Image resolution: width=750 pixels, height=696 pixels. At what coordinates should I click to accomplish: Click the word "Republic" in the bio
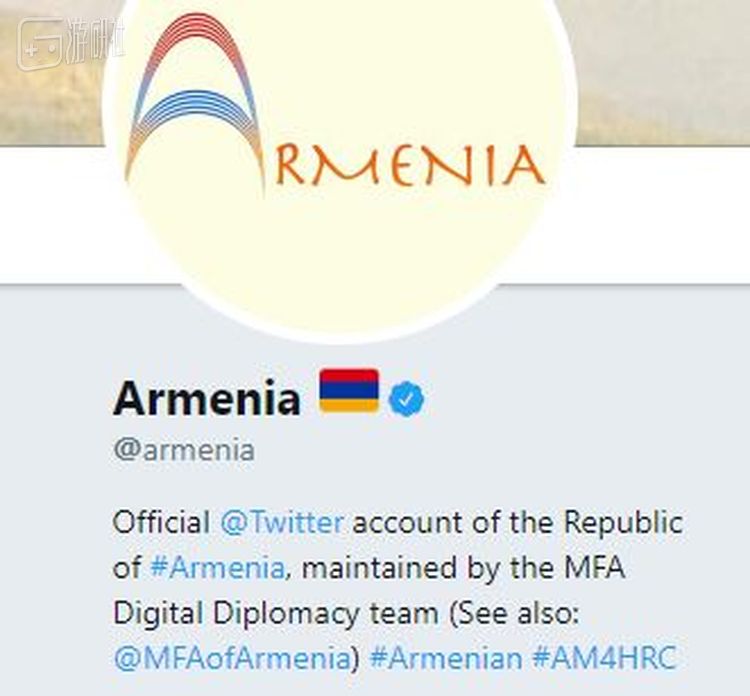click(623, 524)
